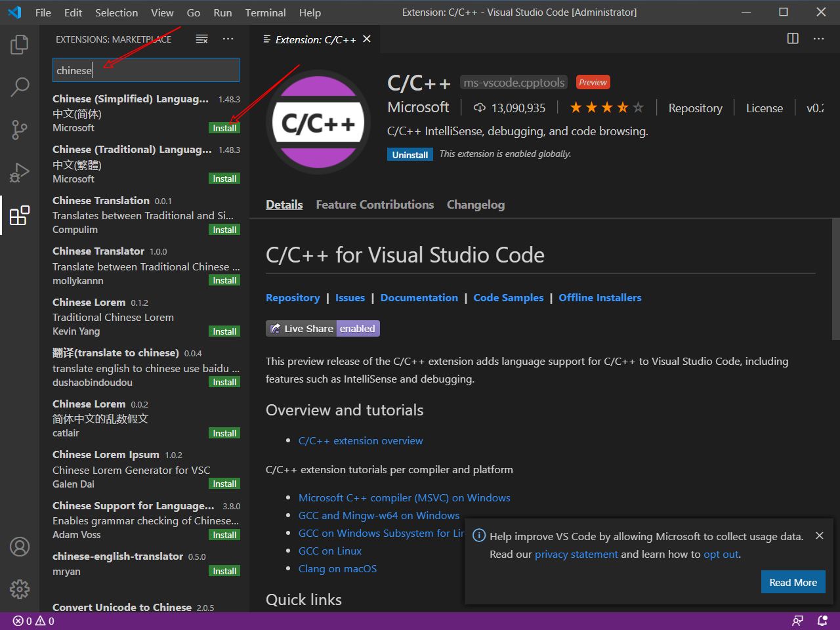The height and width of the screenshot is (630, 840).
Task: Switch to the Details tab
Action: pos(284,205)
